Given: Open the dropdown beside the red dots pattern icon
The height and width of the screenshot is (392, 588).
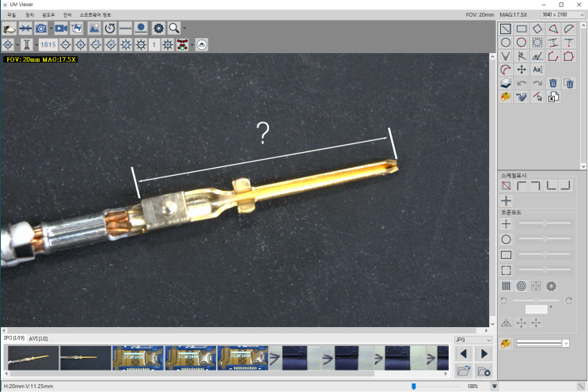Looking at the screenshot, I should click(192, 45).
